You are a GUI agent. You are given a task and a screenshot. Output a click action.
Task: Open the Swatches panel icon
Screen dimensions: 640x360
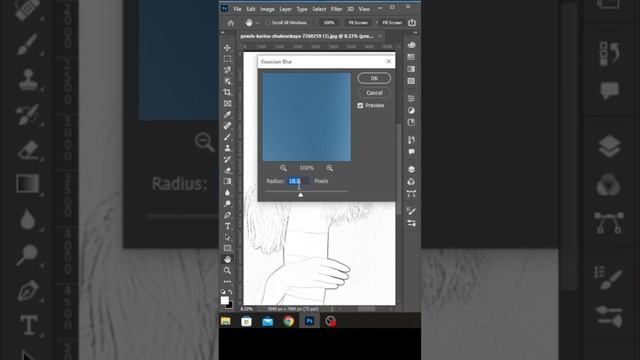click(411, 57)
